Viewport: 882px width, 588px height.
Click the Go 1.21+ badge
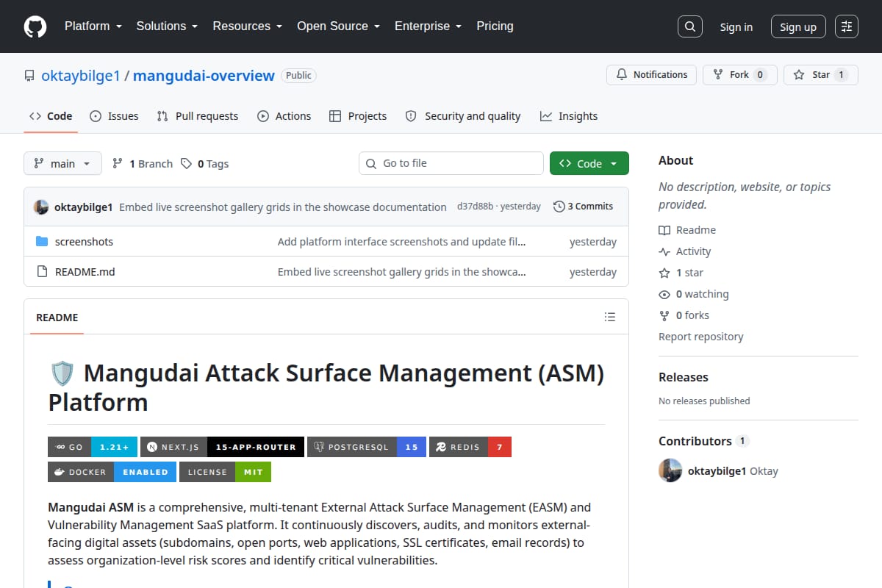93,447
